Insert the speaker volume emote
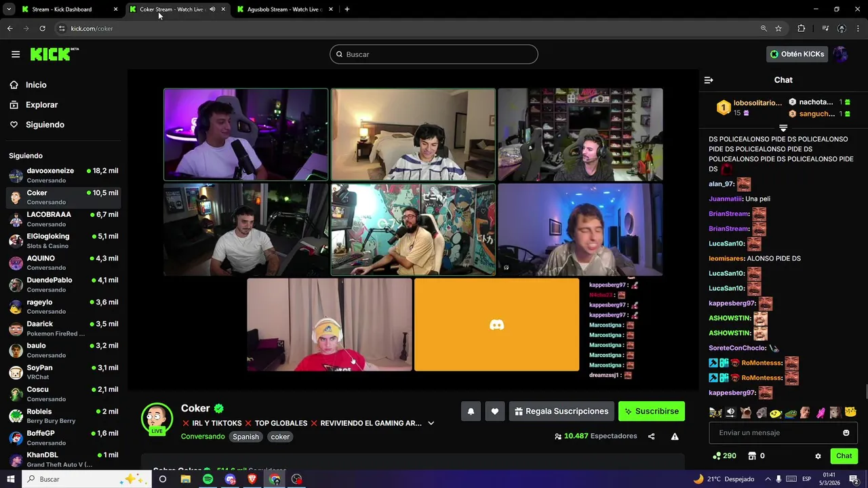The height and width of the screenshot is (488, 868). (730, 412)
